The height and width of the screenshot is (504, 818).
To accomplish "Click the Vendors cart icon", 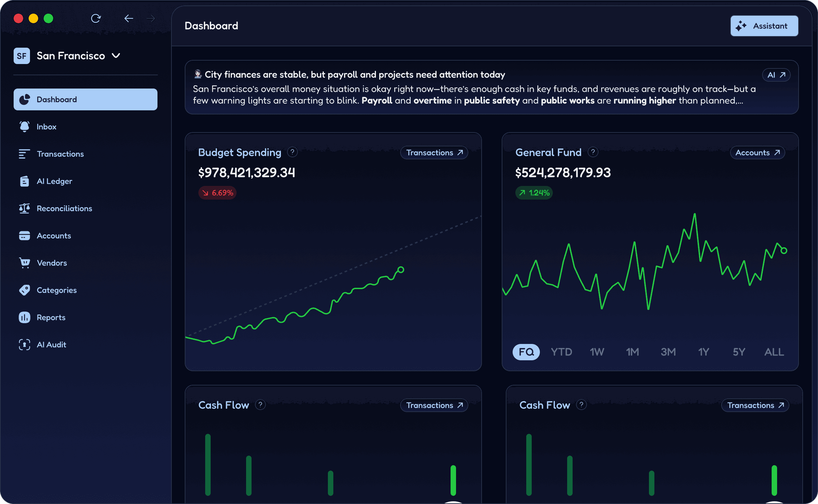I will [24, 263].
